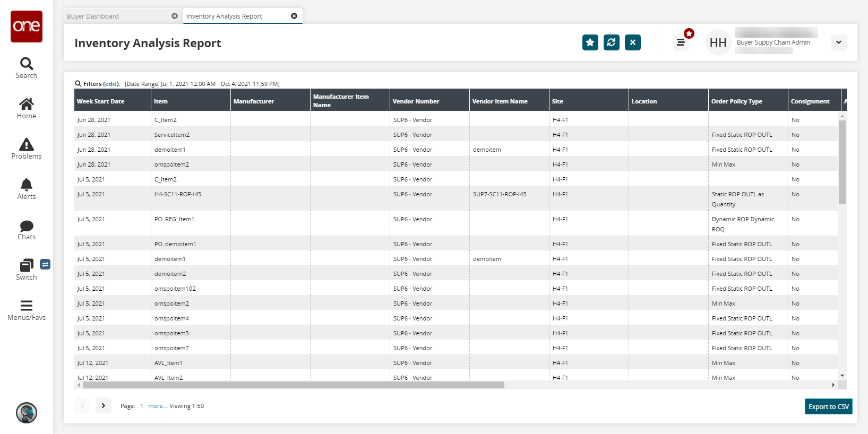Sort by Week Start Date column header
This screenshot has width=868, height=434.
click(x=101, y=101)
